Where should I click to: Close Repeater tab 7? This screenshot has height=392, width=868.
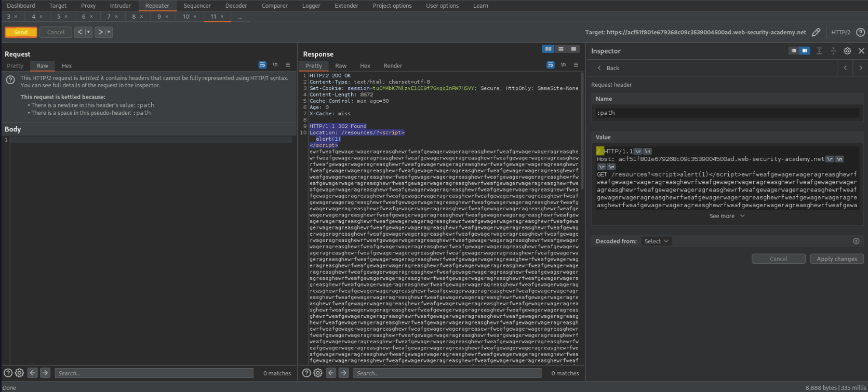(116, 17)
